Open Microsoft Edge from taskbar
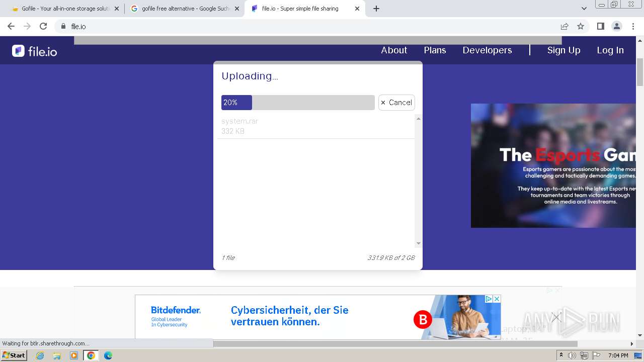 pos(108,355)
